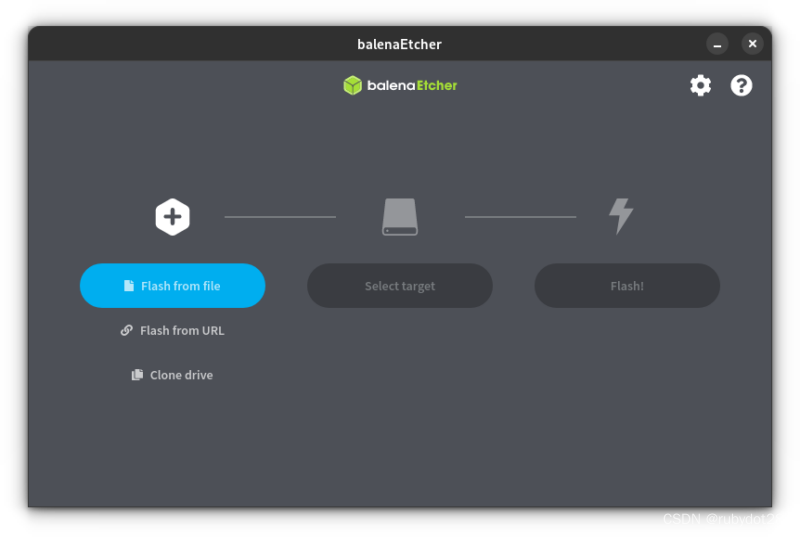Click the plus hexagon source icon
The image size is (800, 537).
[x=172, y=217]
